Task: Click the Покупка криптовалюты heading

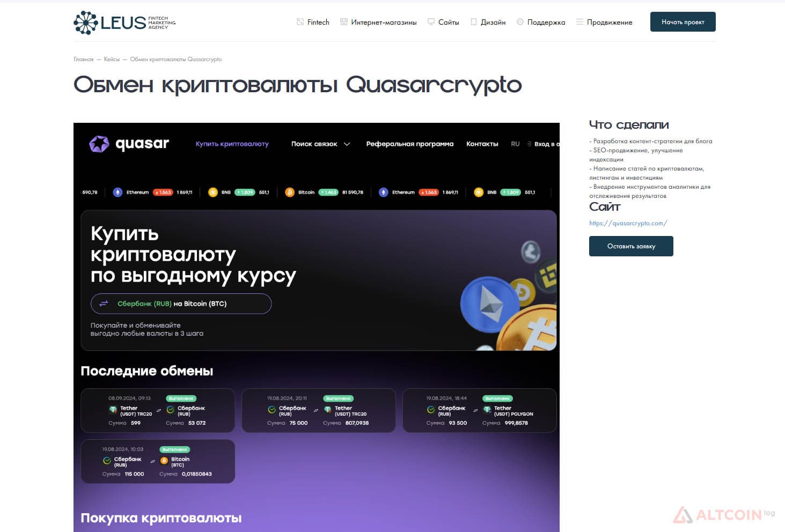Action: 161,518
